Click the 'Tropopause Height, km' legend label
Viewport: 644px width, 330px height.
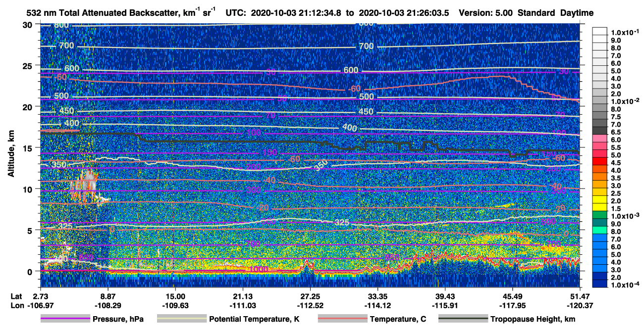click(x=533, y=319)
